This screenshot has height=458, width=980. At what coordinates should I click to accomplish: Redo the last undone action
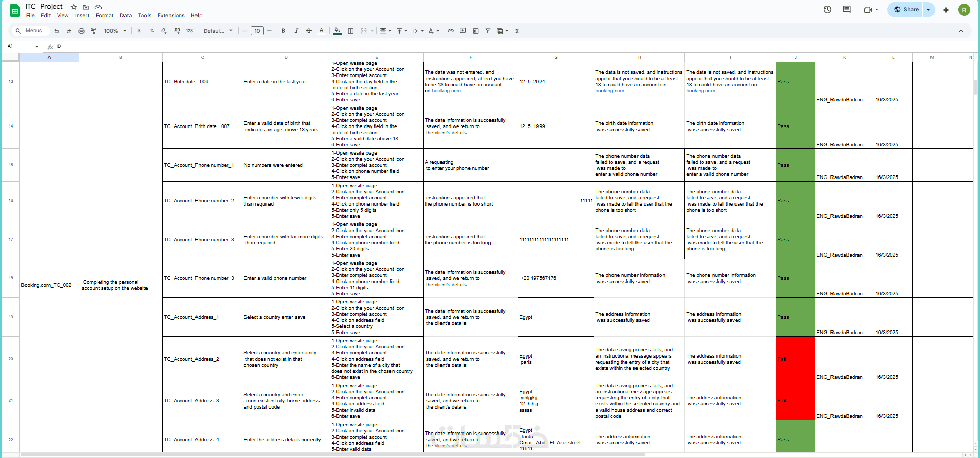point(69,31)
